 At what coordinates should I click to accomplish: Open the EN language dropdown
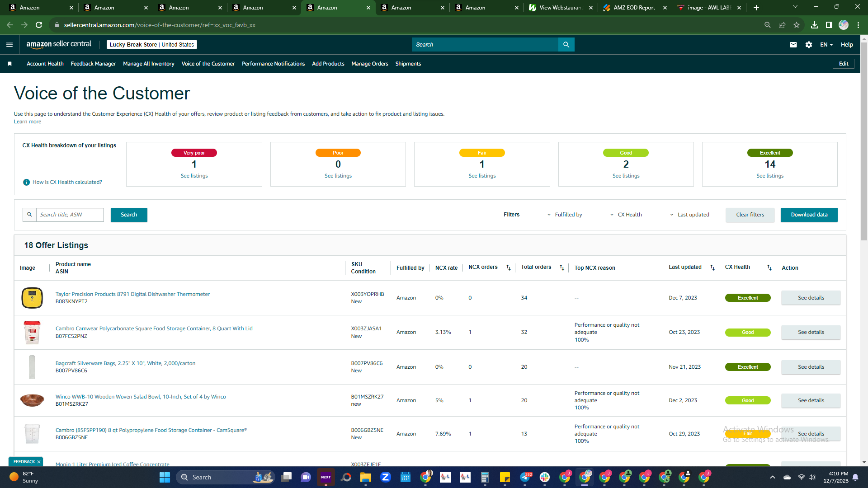click(826, 45)
